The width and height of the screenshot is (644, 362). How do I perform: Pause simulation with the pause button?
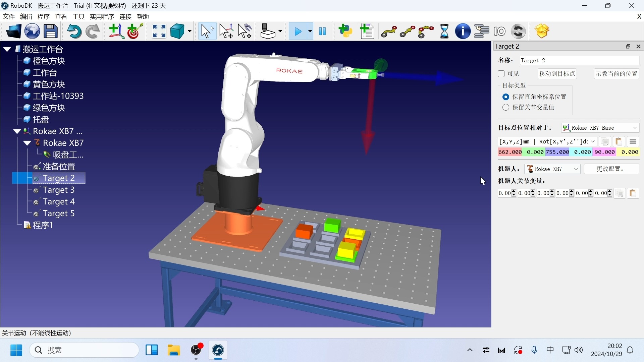[x=322, y=32]
